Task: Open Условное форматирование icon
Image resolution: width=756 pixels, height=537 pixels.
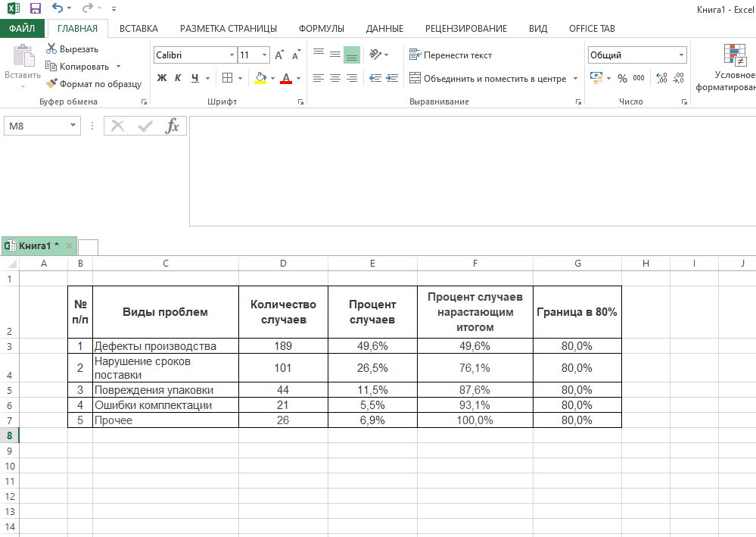Action: [734, 55]
